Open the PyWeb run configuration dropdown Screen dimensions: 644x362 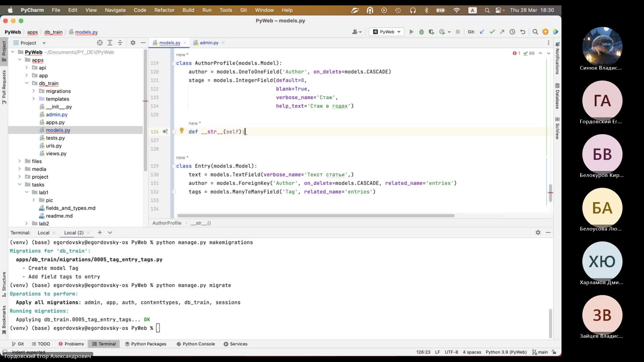click(x=387, y=32)
